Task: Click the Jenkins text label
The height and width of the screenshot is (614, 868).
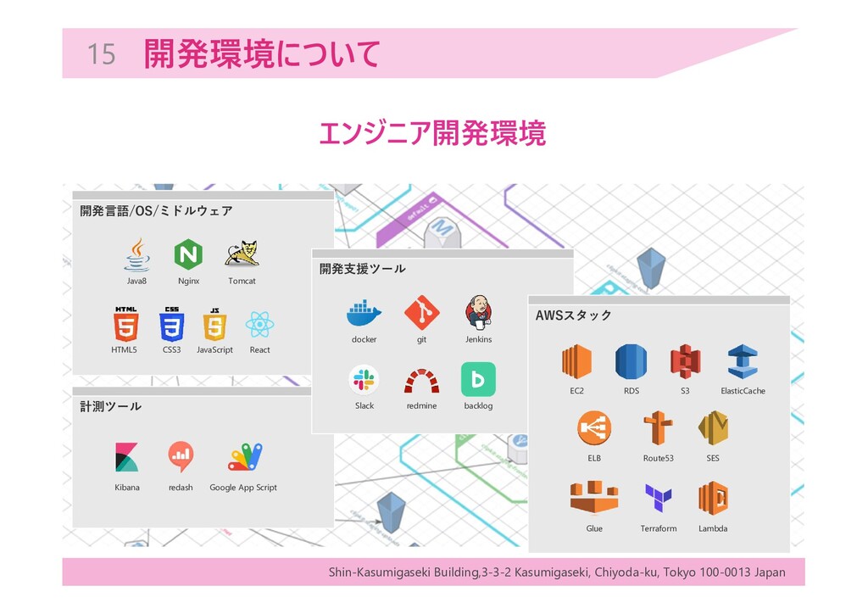Action: pyautogui.click(x=478, y=339)
